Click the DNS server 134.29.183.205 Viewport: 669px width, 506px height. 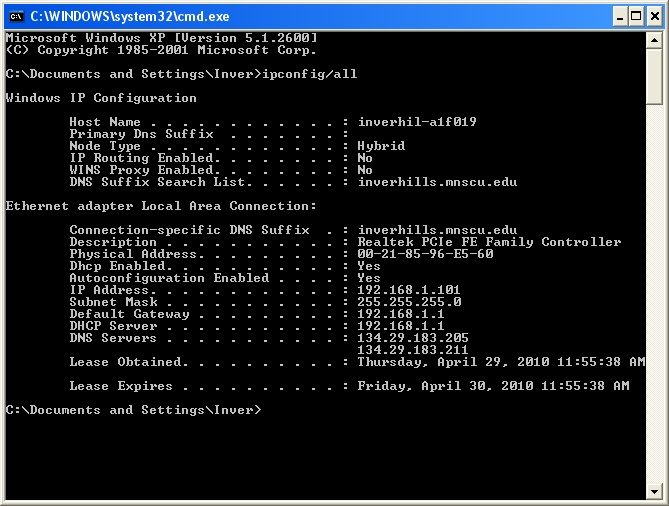pos(413,338)
